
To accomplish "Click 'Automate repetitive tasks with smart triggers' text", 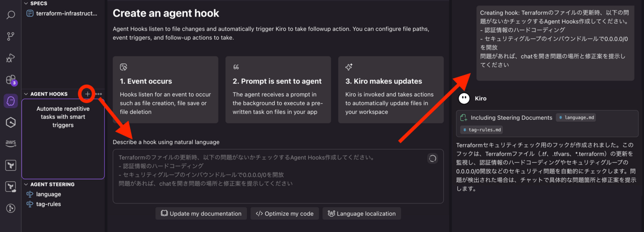I will pos(63,117).
